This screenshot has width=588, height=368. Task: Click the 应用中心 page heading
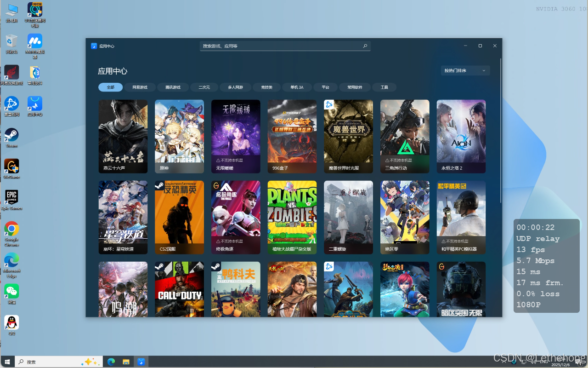(113, 71)
